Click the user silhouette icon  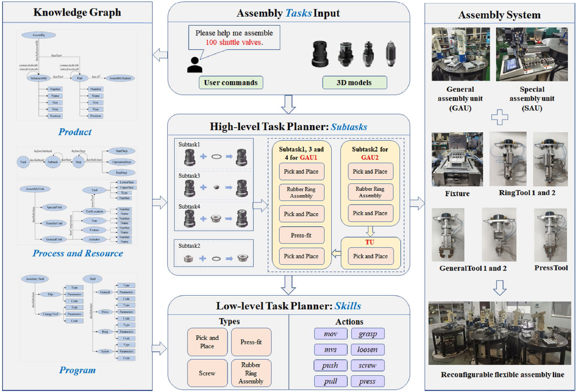click(194, 65)
